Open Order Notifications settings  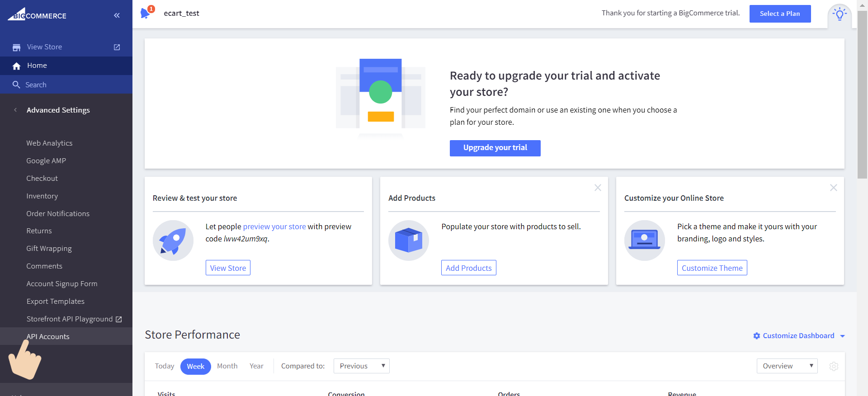point(58,213)
